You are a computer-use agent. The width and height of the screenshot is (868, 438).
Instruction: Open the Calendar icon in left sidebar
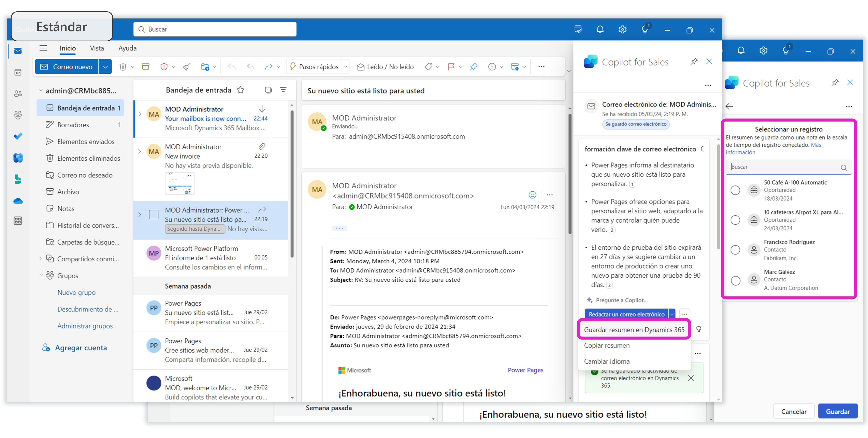(18, 72)
